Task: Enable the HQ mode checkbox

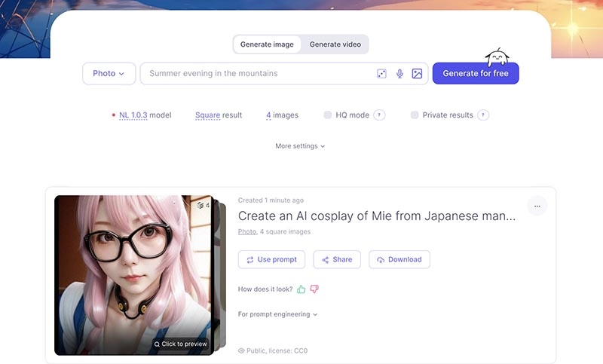Action: pos(328,115)
